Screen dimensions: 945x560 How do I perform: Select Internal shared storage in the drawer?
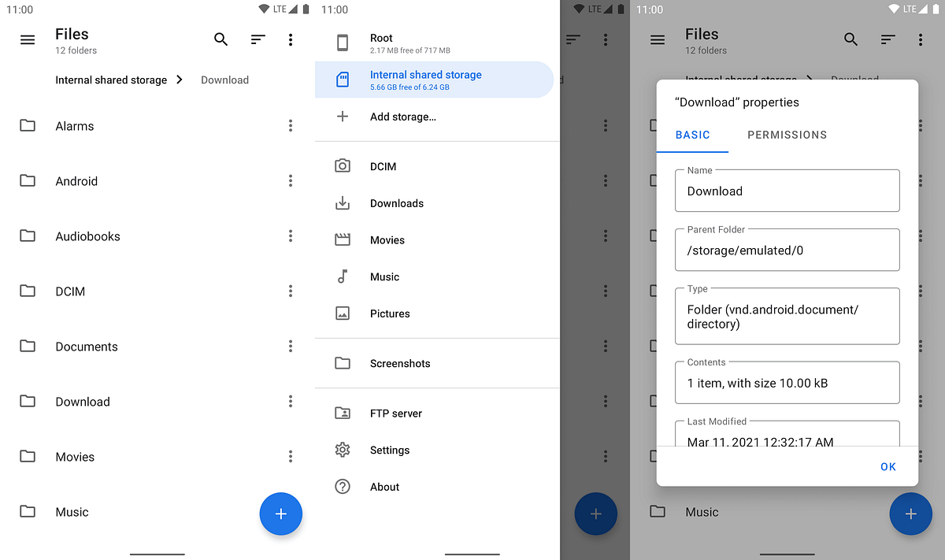point(426,79)
